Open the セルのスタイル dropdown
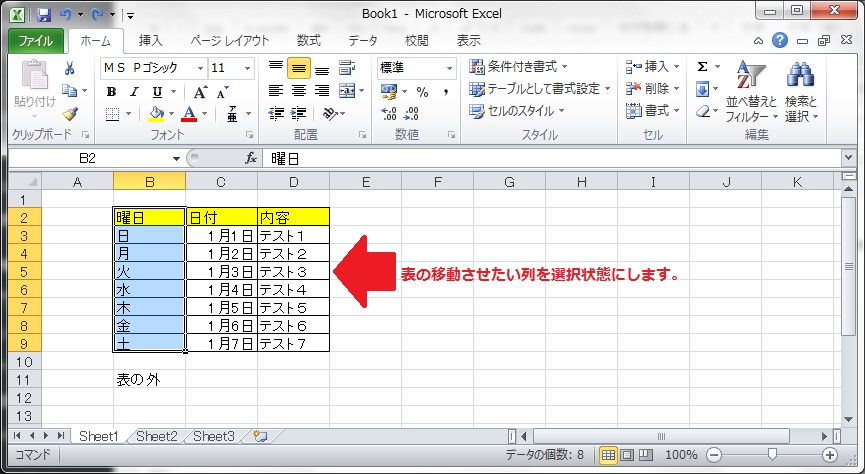Viewport: 865px width, 474px height. pyautogui.click(x=516, y=111)
